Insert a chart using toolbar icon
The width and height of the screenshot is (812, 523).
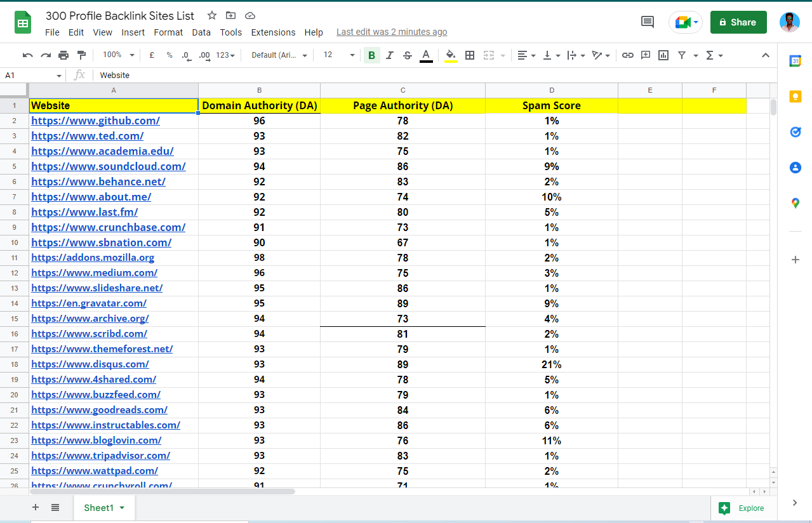click(663, 55)
